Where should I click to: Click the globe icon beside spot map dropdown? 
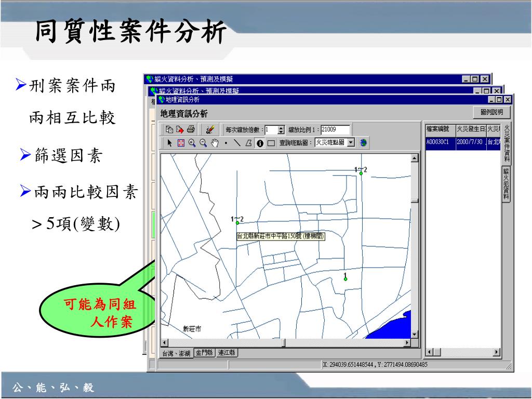[x=363, y=142]
